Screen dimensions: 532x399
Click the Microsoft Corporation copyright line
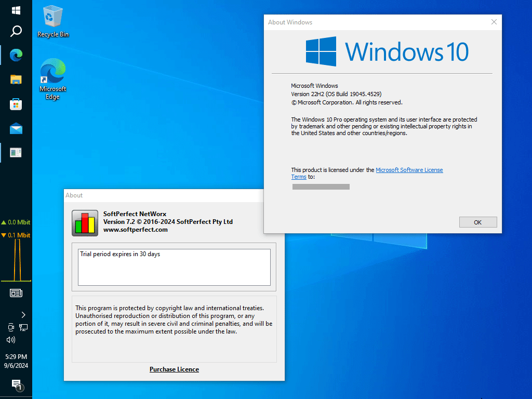tap(347, 102)
